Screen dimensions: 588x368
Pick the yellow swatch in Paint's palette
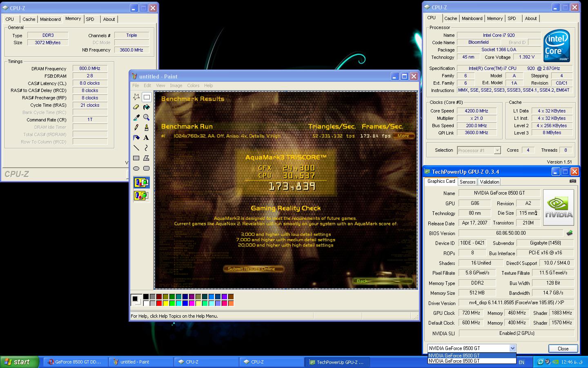[165, 303]
